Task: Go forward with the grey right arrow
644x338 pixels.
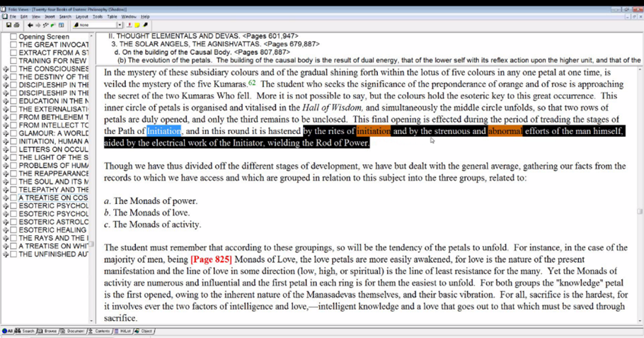Action: click(x=38, y=25)
